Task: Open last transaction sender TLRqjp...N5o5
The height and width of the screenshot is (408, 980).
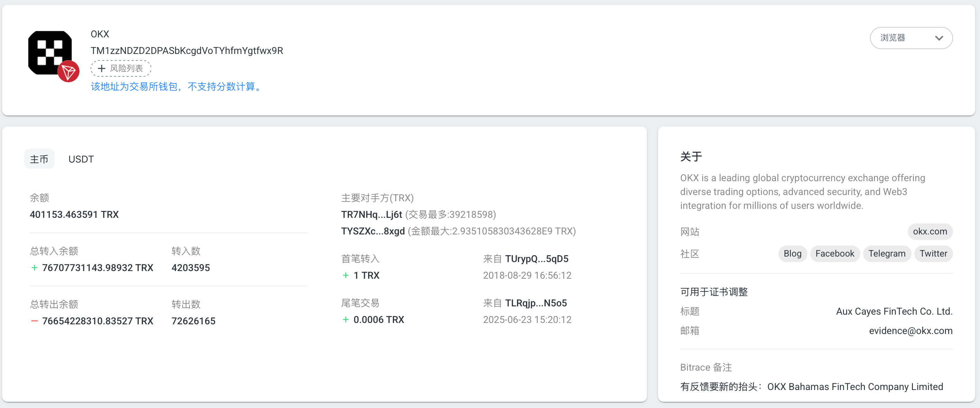Action: coord(535,303)
